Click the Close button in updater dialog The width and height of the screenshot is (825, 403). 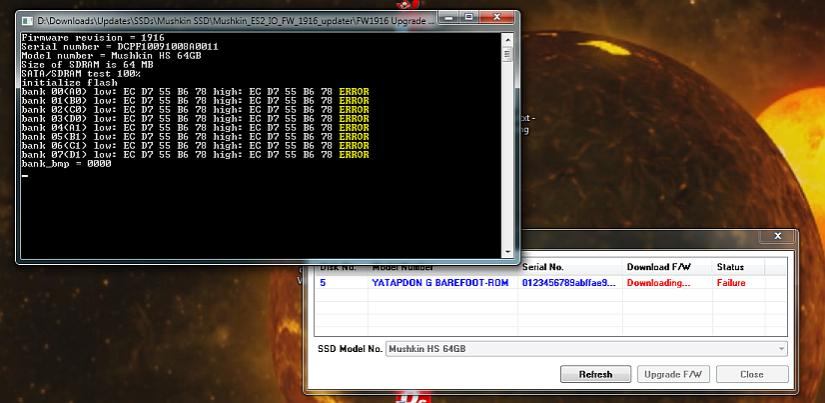tap(752, 374)
